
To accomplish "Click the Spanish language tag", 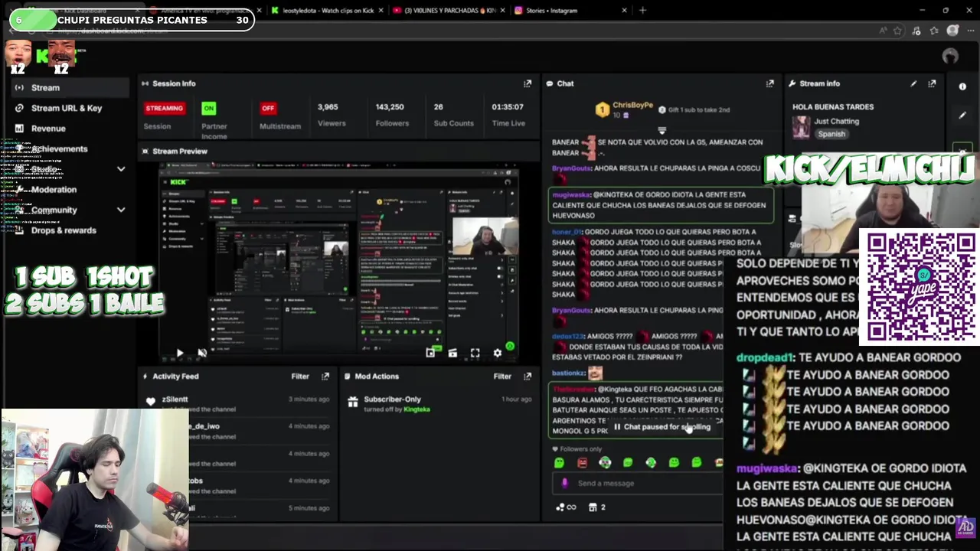I will pos(831,134).
